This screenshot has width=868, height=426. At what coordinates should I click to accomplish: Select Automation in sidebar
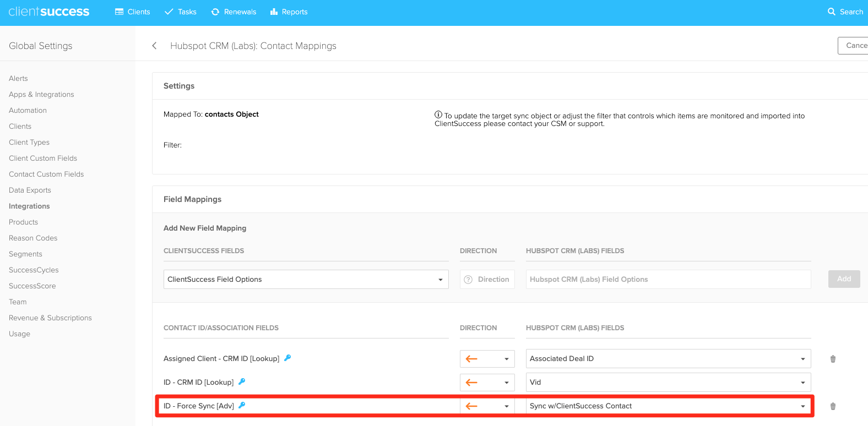[28, 110]
